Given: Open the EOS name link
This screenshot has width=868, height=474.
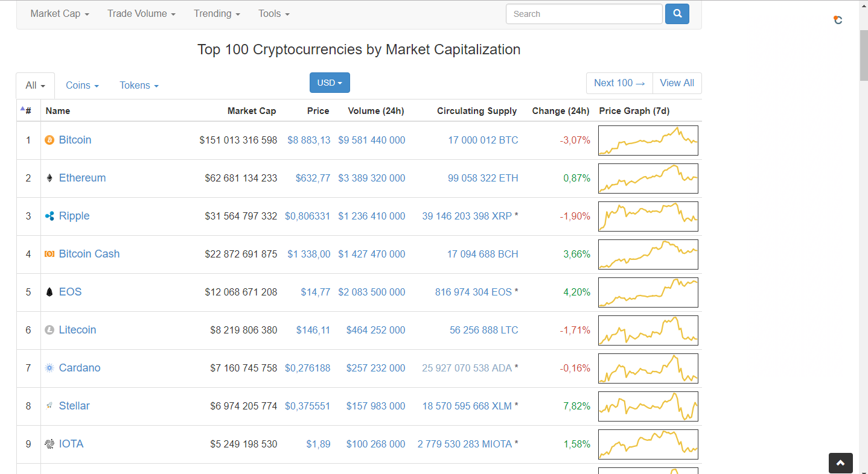Looking at the screenshot, I should tap(70, 292).
